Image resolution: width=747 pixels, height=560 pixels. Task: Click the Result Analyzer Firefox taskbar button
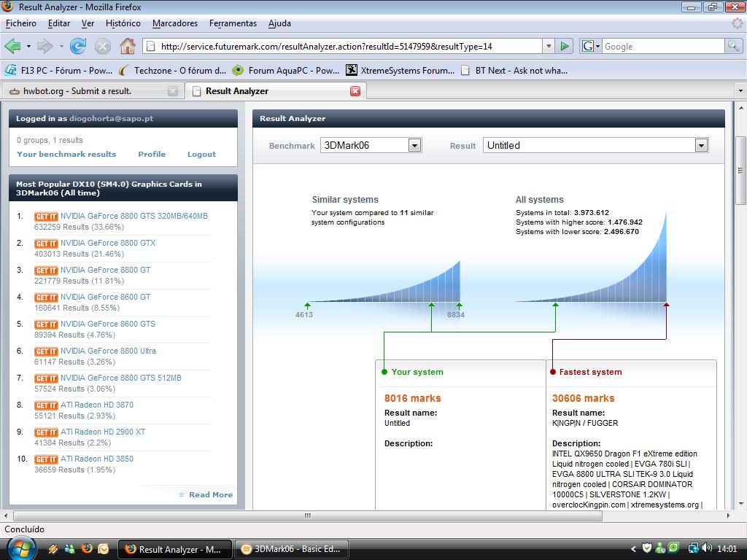pyautogui.click(x=175, y=549)
